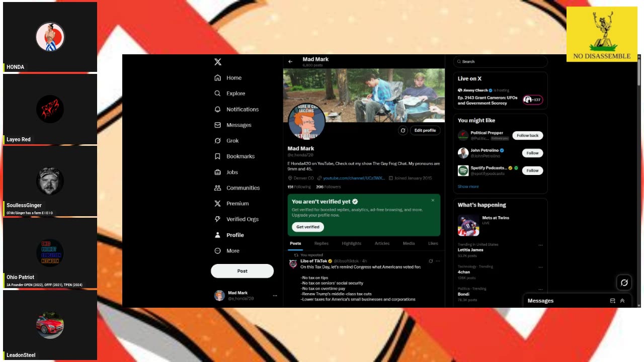Open the Spotify Podcasts avatar

pyautogui.click(x=463, y=170)
